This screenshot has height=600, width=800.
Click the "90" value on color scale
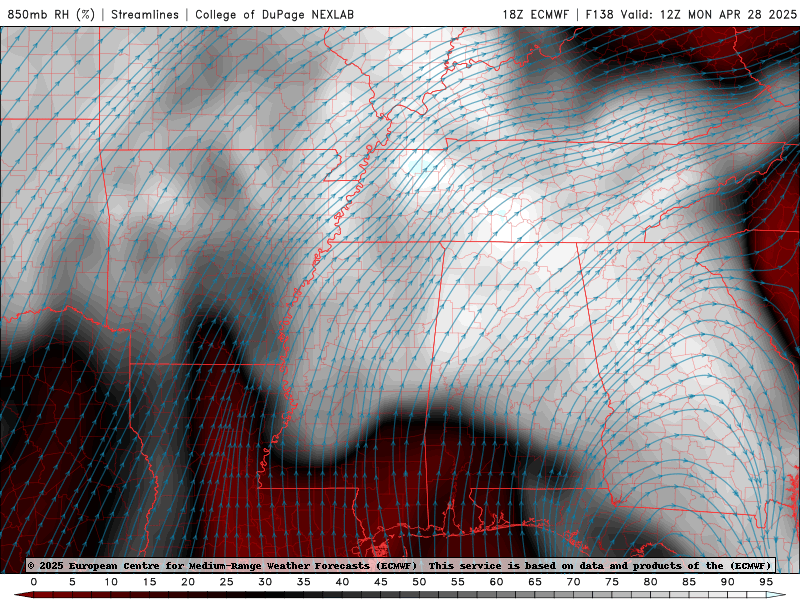728,582
